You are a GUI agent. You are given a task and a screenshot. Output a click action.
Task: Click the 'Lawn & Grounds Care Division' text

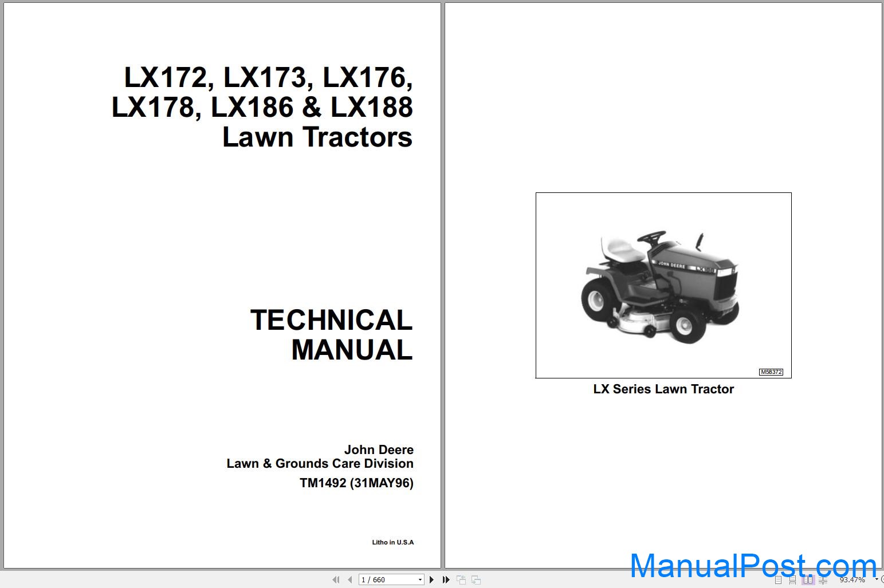point(320,464)
